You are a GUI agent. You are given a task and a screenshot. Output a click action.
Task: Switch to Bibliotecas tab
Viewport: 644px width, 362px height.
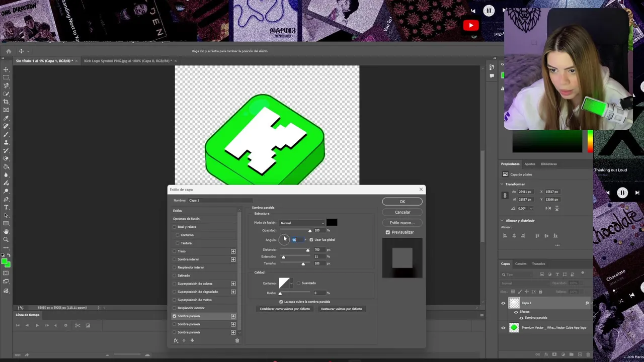tap(549, 164)
